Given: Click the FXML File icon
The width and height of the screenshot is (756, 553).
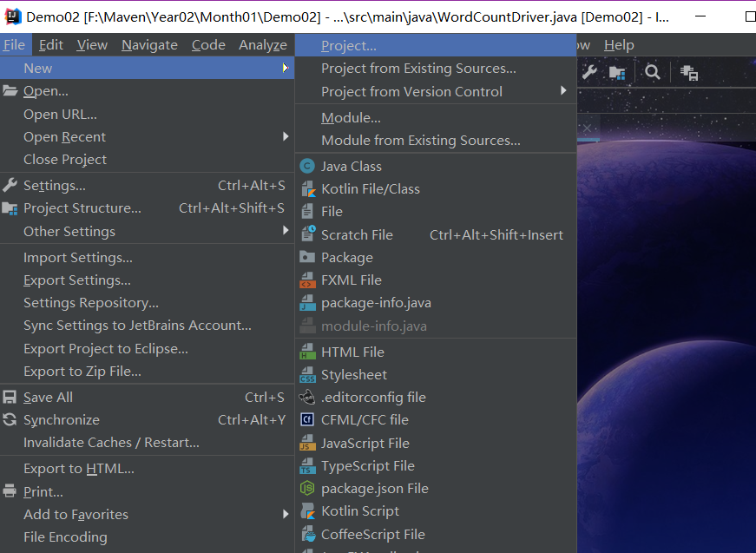Looking at the screenshot, I should [x=307, y=280].
